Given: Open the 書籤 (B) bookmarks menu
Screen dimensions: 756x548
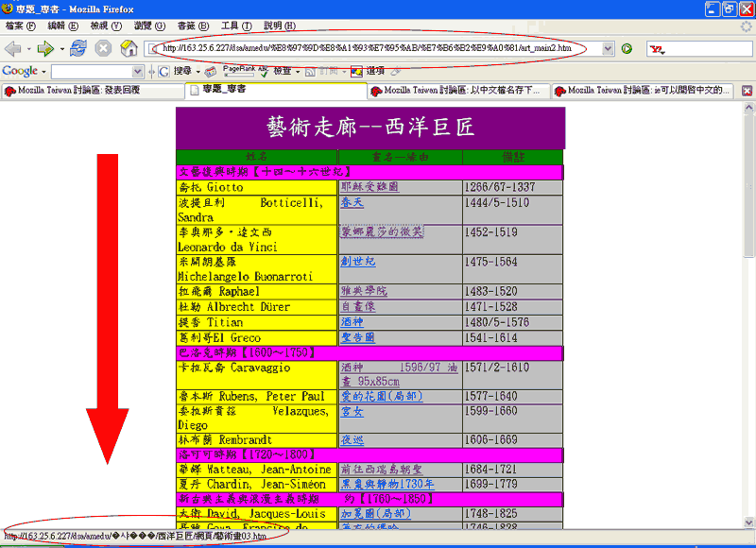Looking at the screenshot, I should pyautogui.click(x=192, y=26).
